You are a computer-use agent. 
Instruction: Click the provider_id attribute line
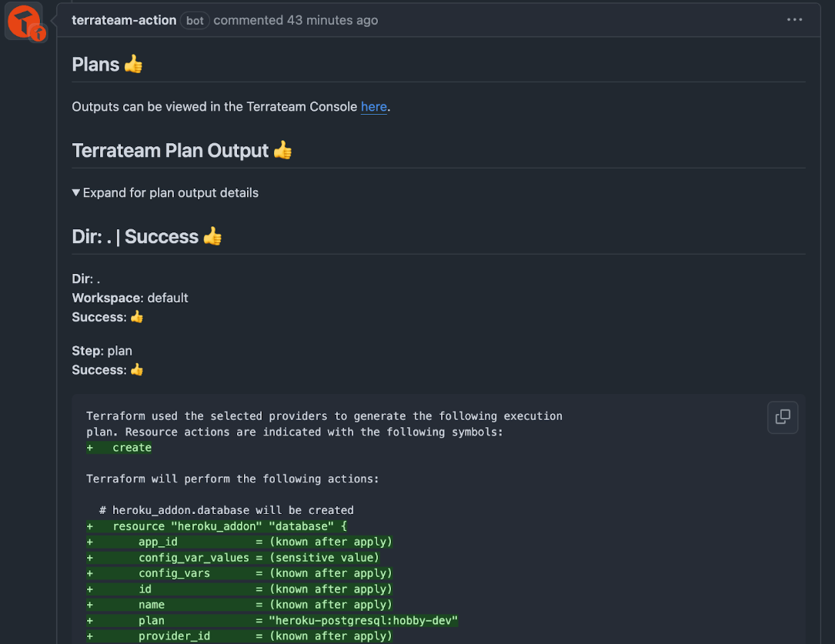point(239,636)
